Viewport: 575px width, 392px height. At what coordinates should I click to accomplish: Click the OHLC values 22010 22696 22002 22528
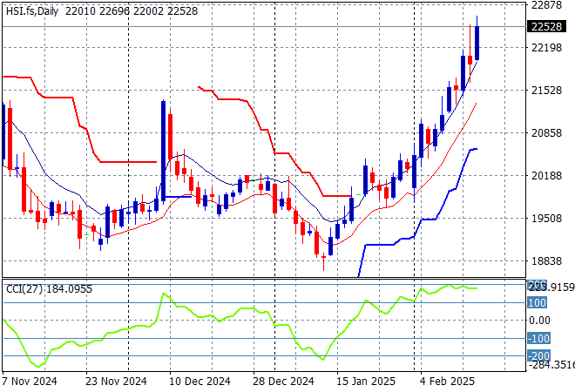point(132,11)
